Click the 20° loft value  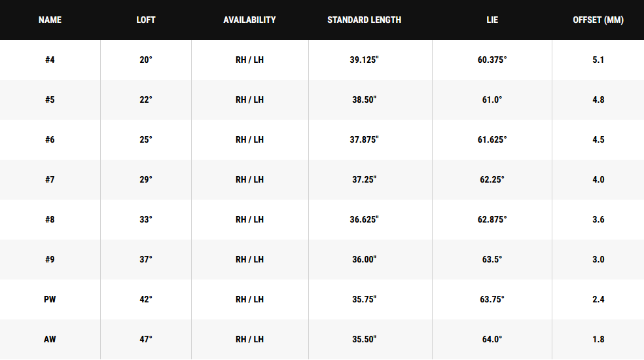[146, 60]
